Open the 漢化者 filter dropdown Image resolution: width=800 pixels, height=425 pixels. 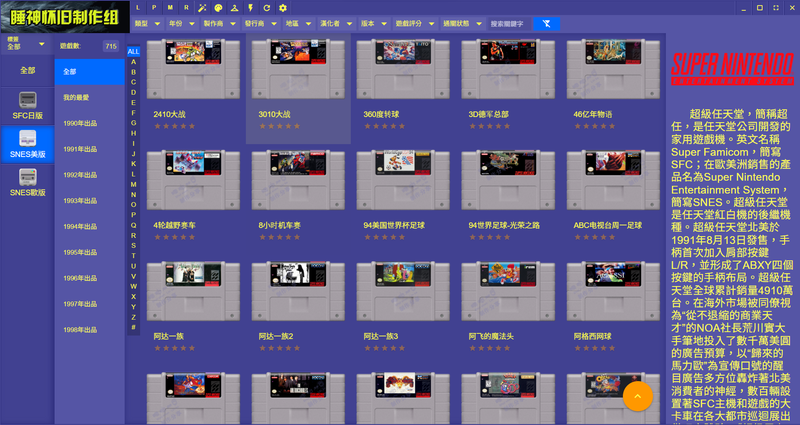pos(336,23)
